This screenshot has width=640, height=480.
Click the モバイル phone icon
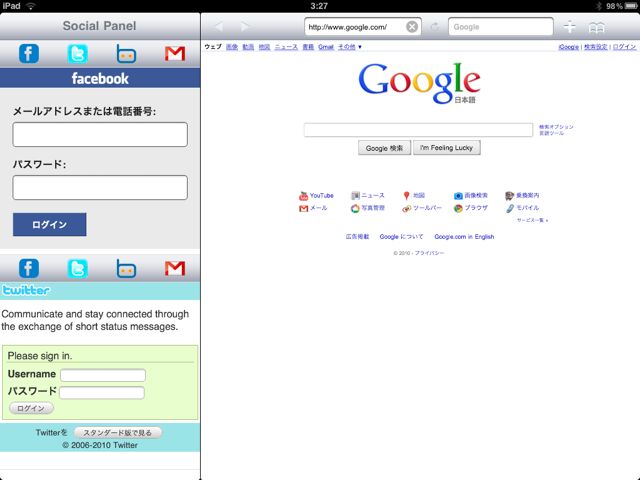click(x=510, y=208)
